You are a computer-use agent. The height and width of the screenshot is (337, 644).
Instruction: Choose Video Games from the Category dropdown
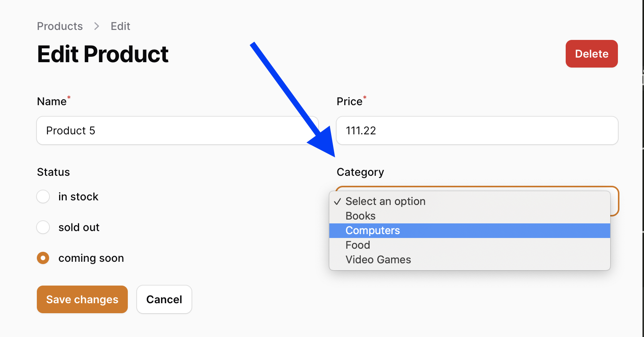click(470, 259)
